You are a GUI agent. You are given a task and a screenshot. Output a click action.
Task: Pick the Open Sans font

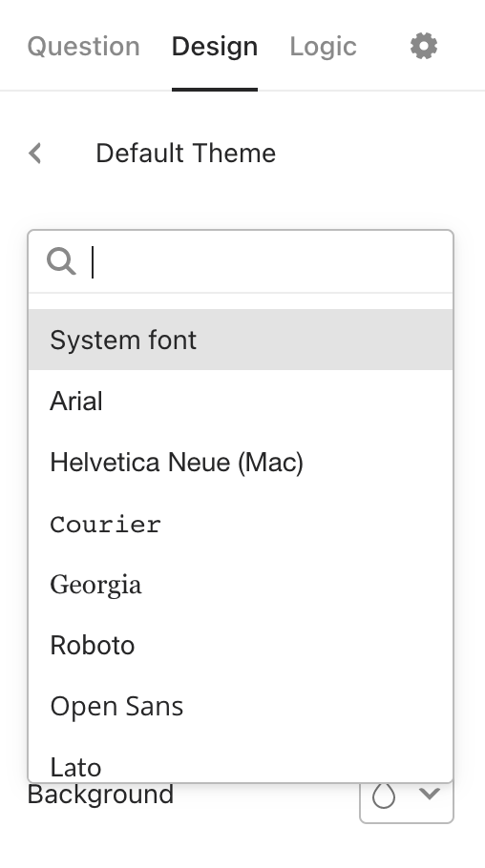coord(241,706)
